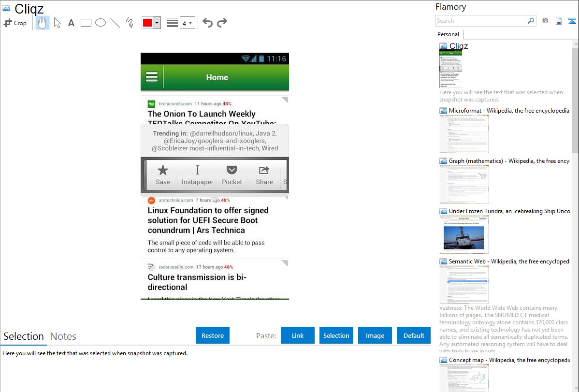
Task: Click the Concept map snapshot globe icon
Action: coord(443,360)
